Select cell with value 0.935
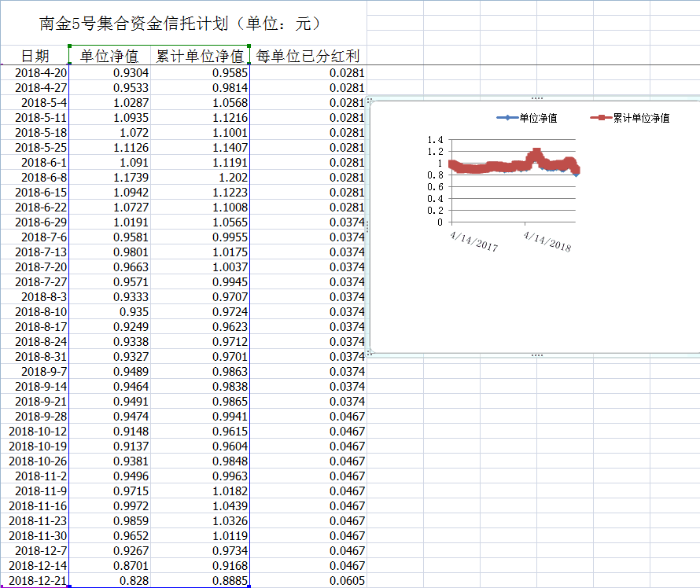Screen dimensions: 700x588 point(110,312)
